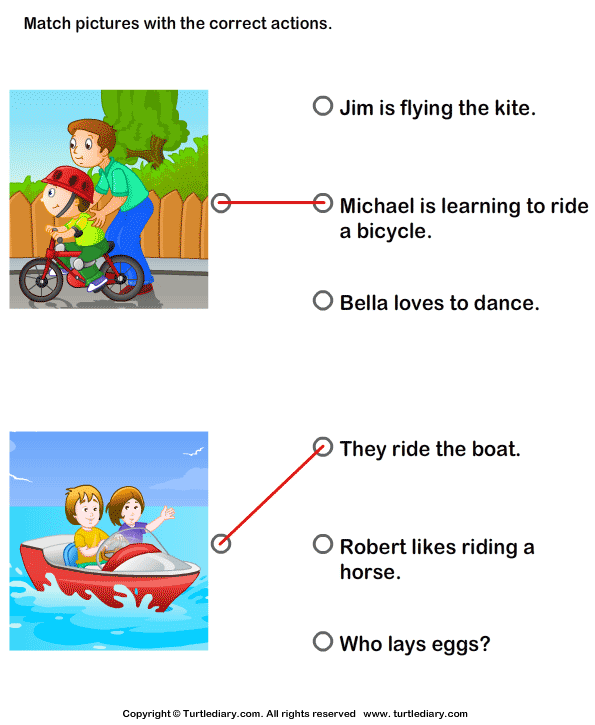Click the text They ride the boat
The width and height of the screenshot is (595, 725).
(430, 449)
